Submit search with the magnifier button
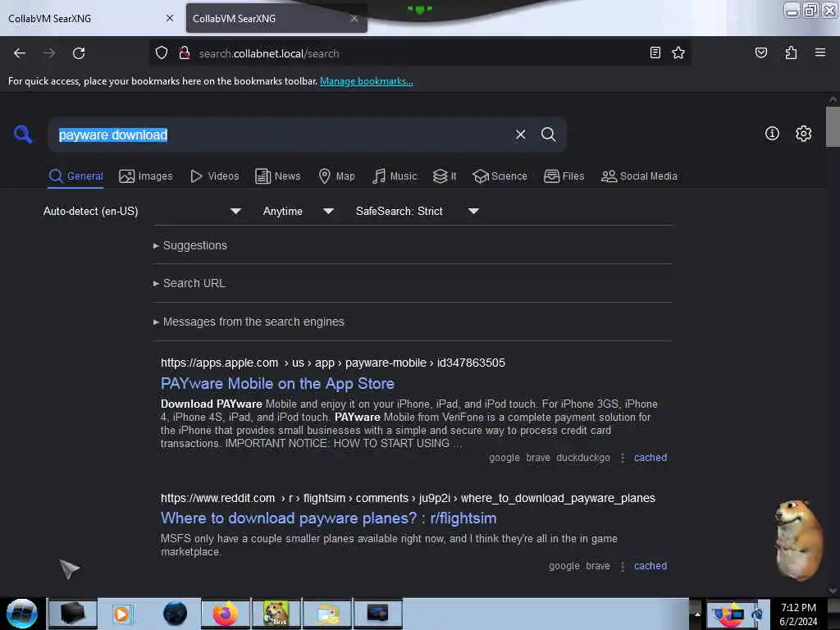840x630 pixels. click(548, 135)
